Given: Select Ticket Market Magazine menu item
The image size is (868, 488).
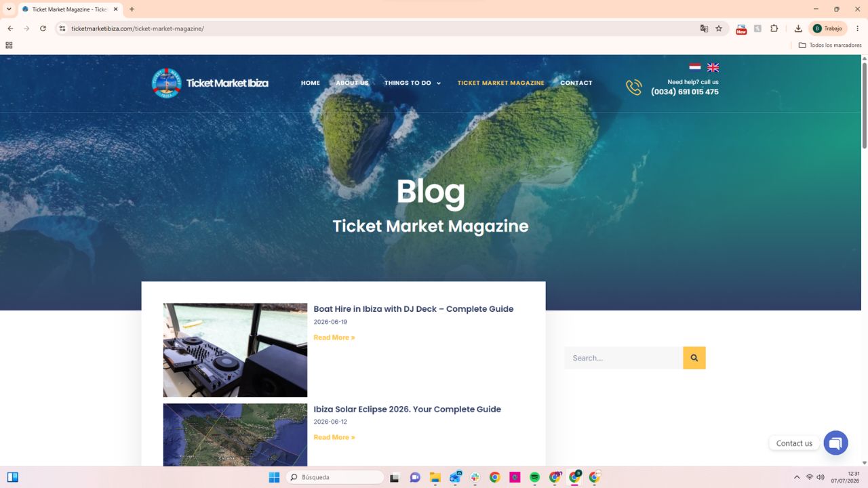Looking at the screenshot, I should 501,83.
